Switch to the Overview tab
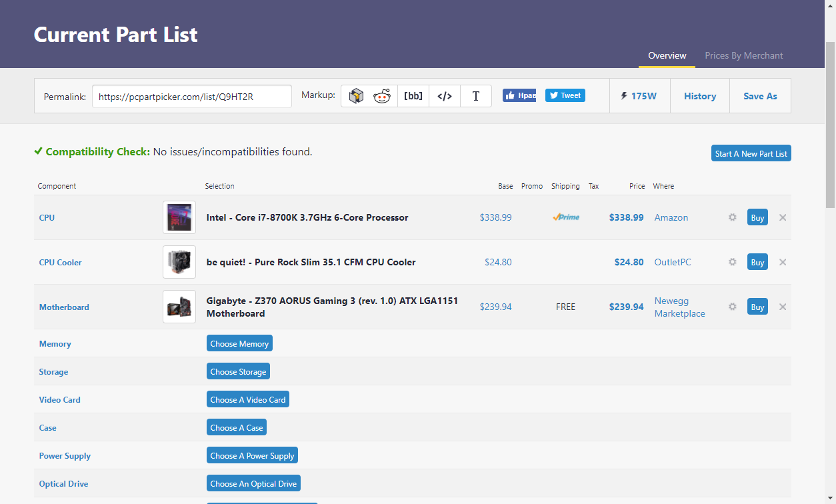Image resolution: width=836 pixels, height=504 pixels. pos(667,55)
